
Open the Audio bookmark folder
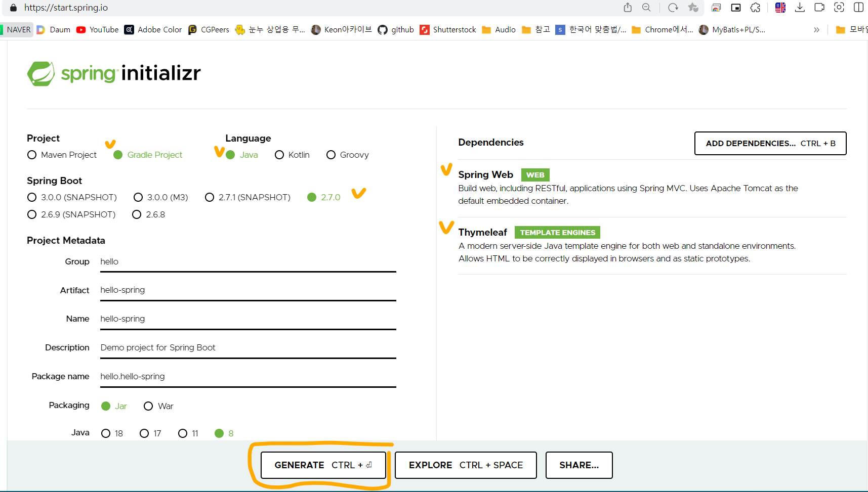(x=499, y=30)
